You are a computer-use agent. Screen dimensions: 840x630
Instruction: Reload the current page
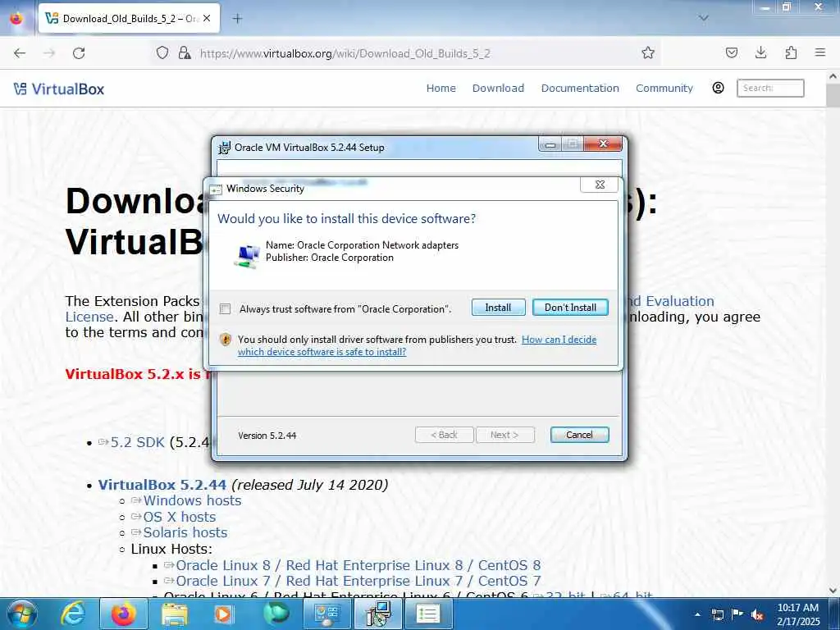coord(79,53)
